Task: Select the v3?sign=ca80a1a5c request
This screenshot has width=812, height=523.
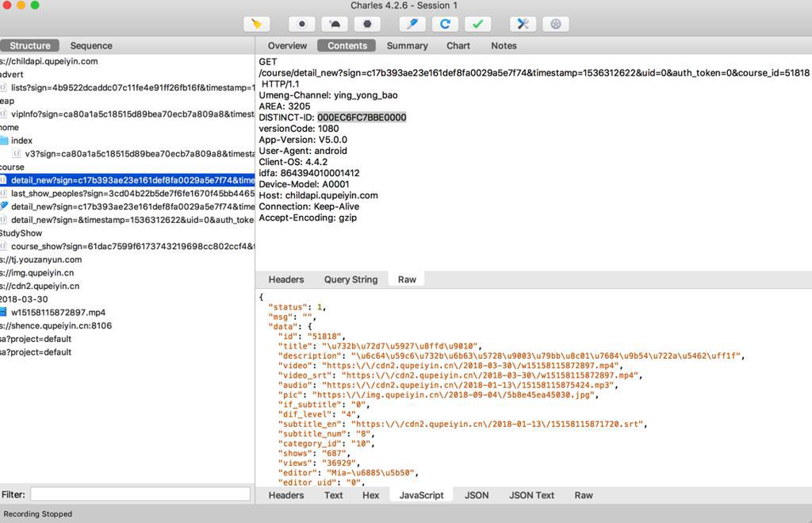Action: pyautogui.click(x=140, y=153)
